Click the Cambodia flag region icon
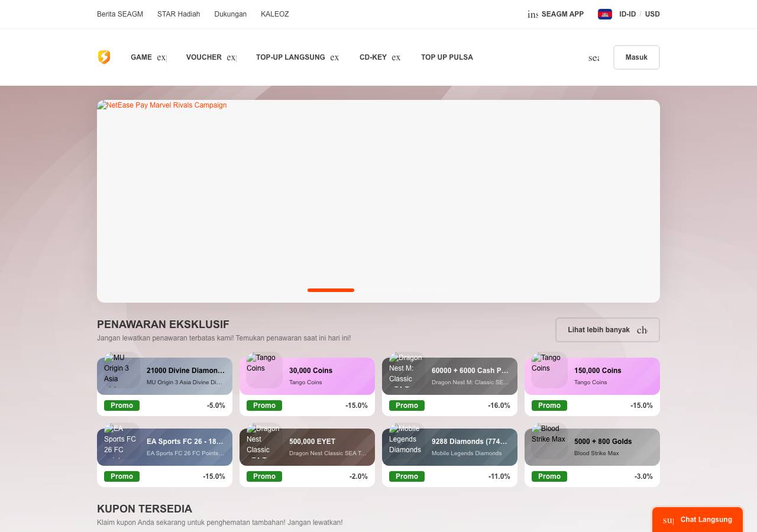Screen dimensions: 757x532 pos(605,14)
